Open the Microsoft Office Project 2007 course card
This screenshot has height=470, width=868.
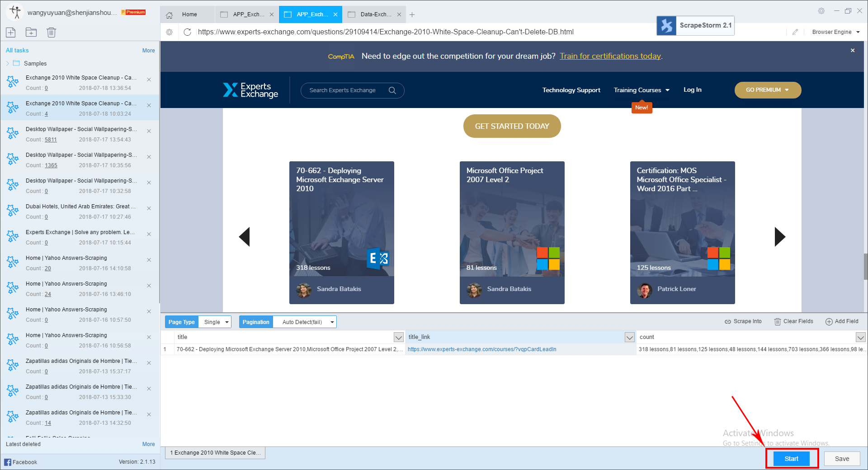tap(512, 232)
